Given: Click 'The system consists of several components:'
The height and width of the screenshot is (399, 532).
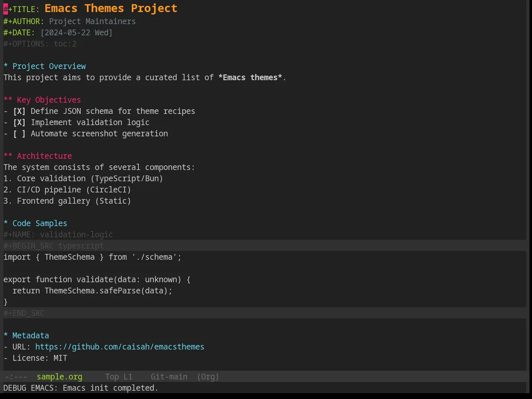Looking at the screenshot, I should pyautogui.click(x=99, y=167).
